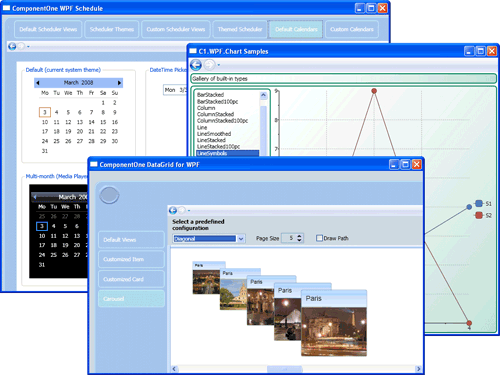The width and height of the screenshot is (500, 375).
Task: Click carousel horizontal scrollbar thumb
Action: (x=285, y=369)
